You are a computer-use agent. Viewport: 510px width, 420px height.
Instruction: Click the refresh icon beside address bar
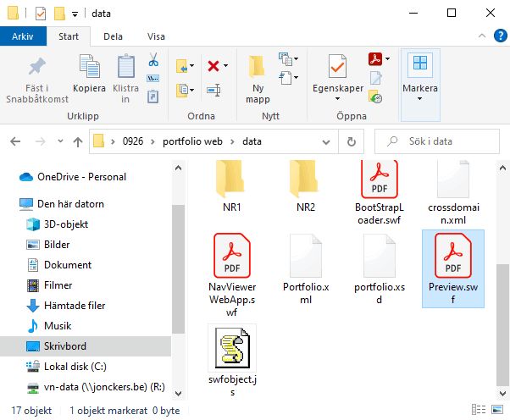(x=352, y=141)
